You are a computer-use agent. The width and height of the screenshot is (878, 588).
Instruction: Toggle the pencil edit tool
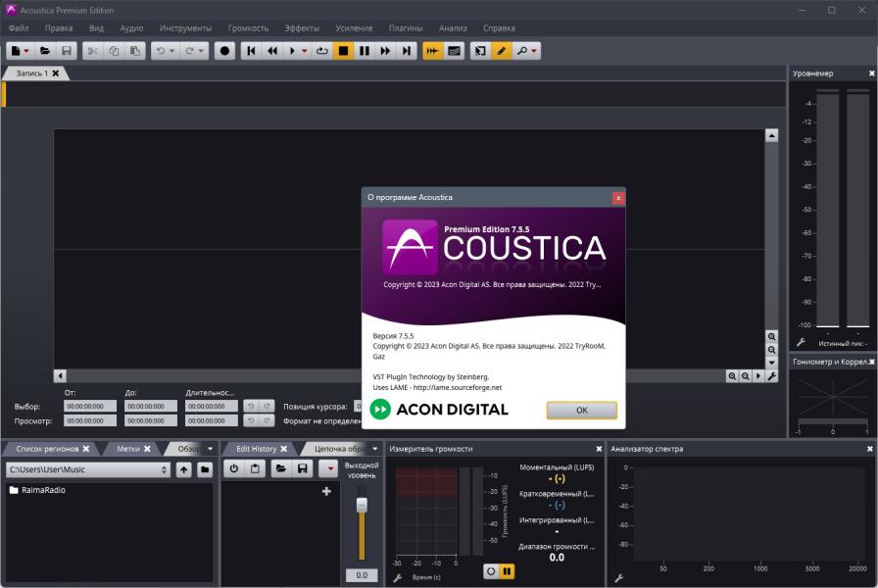(x=501, y=51)
